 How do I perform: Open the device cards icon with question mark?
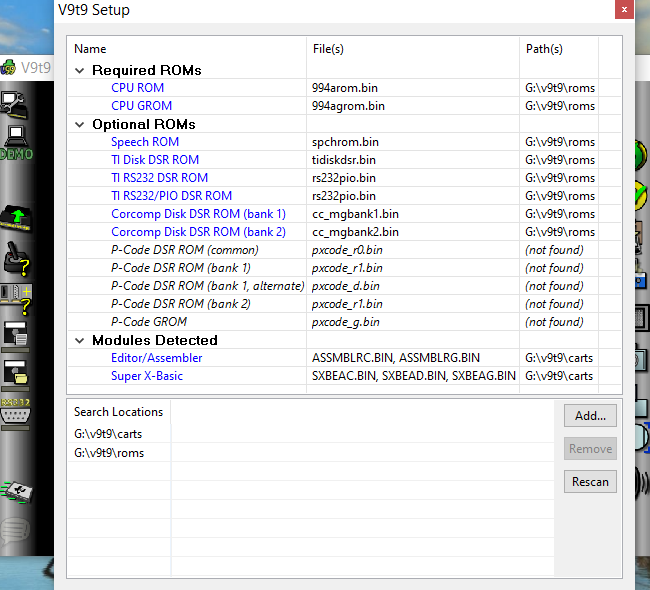pos(17,299)
